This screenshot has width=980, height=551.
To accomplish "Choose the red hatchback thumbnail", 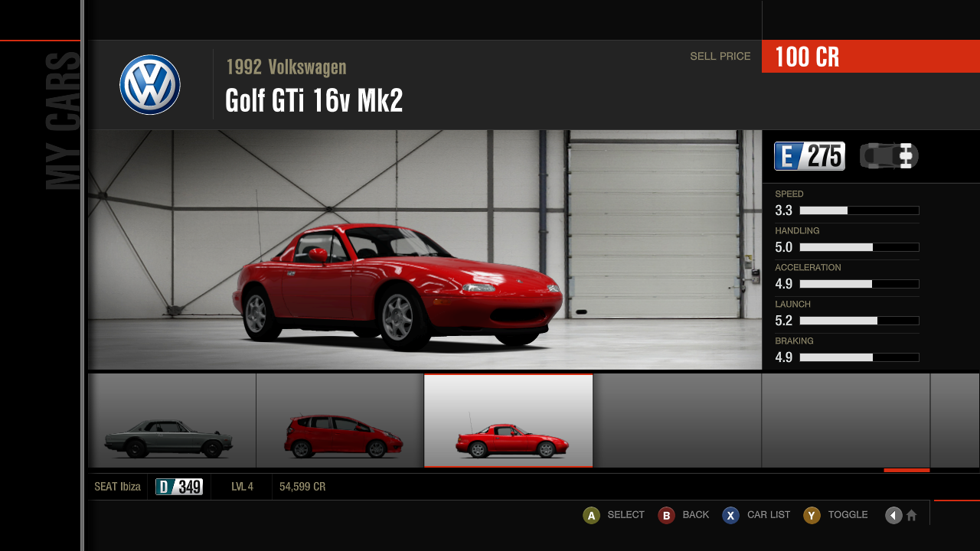I will click(x=340, y=420).
